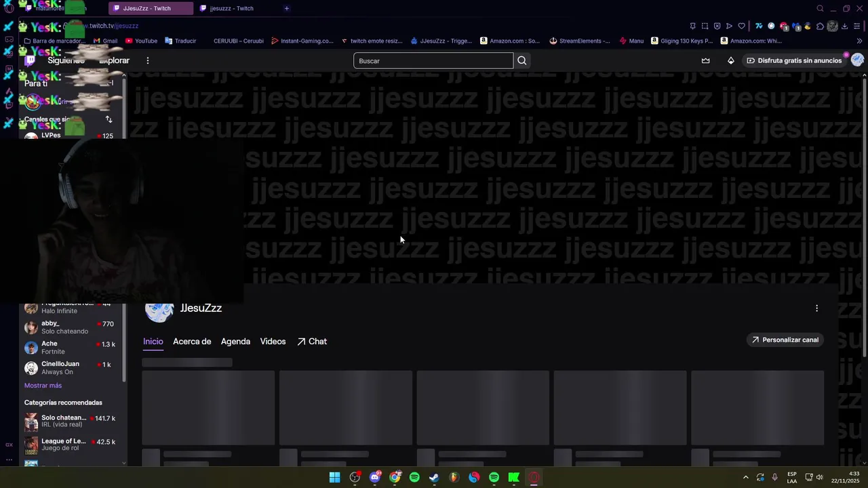
Task: Click the taskbar volume icon
Action: point(819,477)
